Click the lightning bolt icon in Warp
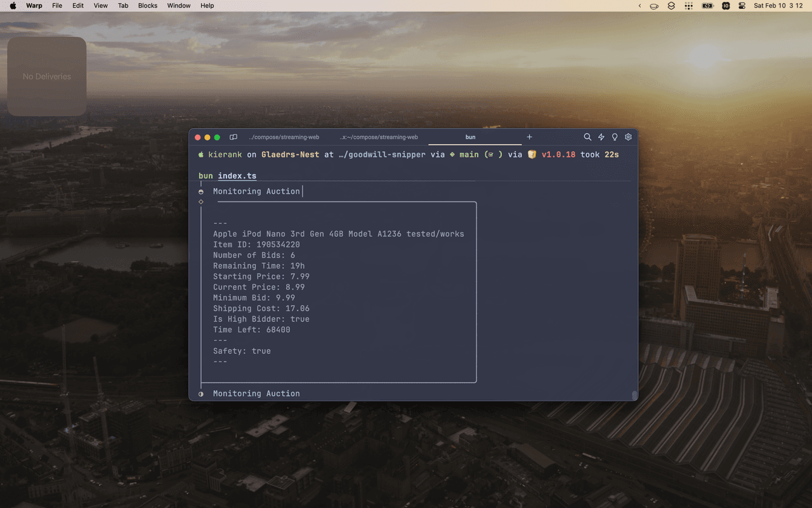The width and height of the screenshot is (812, 508). [x=601, y=137]
